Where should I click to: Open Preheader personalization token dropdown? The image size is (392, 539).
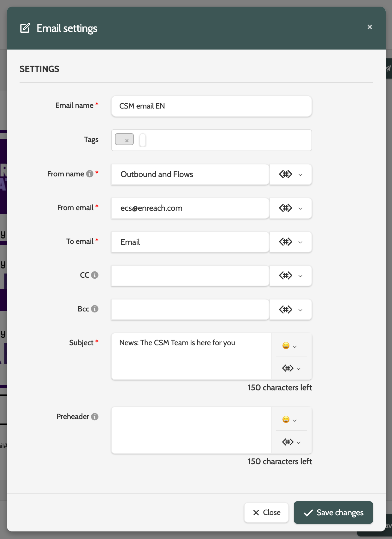pos(291,442)
